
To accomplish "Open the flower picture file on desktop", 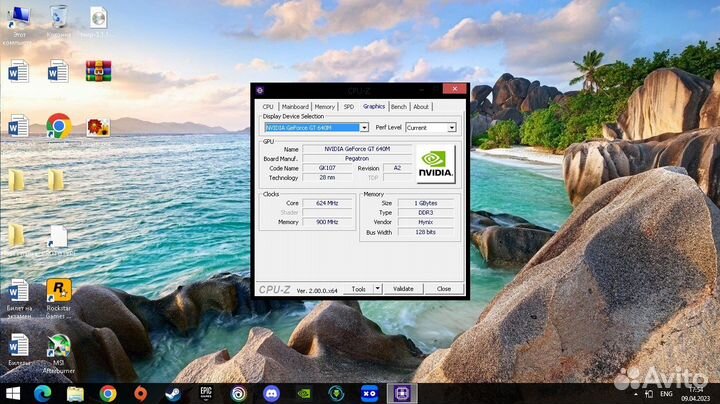I will click(x=98, y=127).
